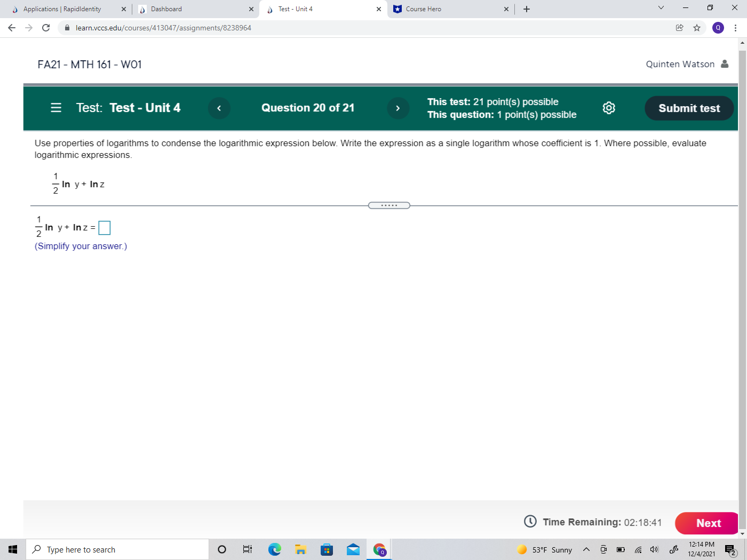
Task: Click the share icon in the address bar
Action: [680, 27]
